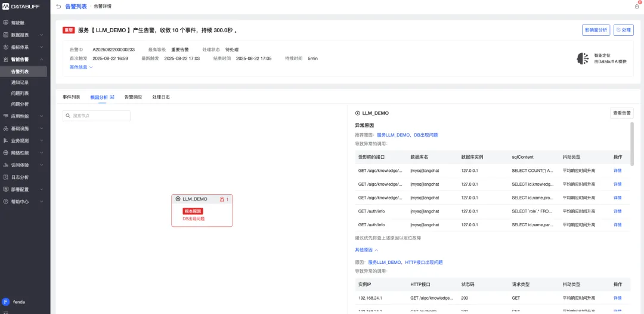
Task: Expand 其他信息 in the alert details
Action: coord(81,67)
